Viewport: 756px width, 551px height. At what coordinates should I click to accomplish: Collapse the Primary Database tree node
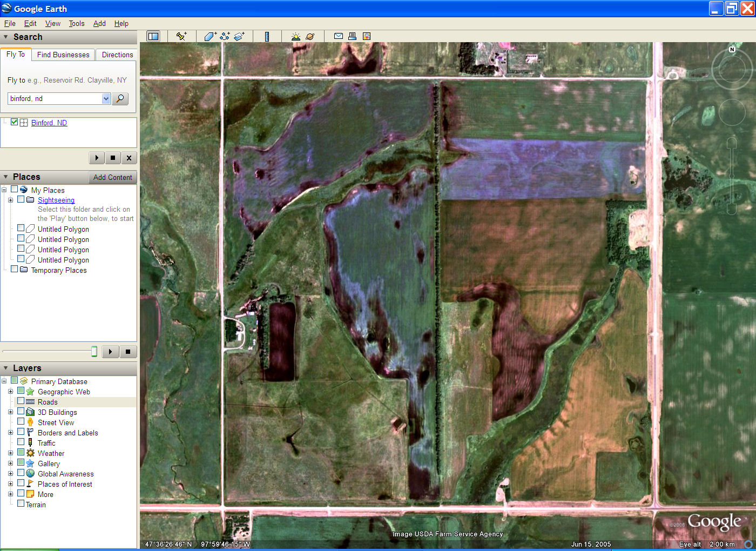pos(4,381)
